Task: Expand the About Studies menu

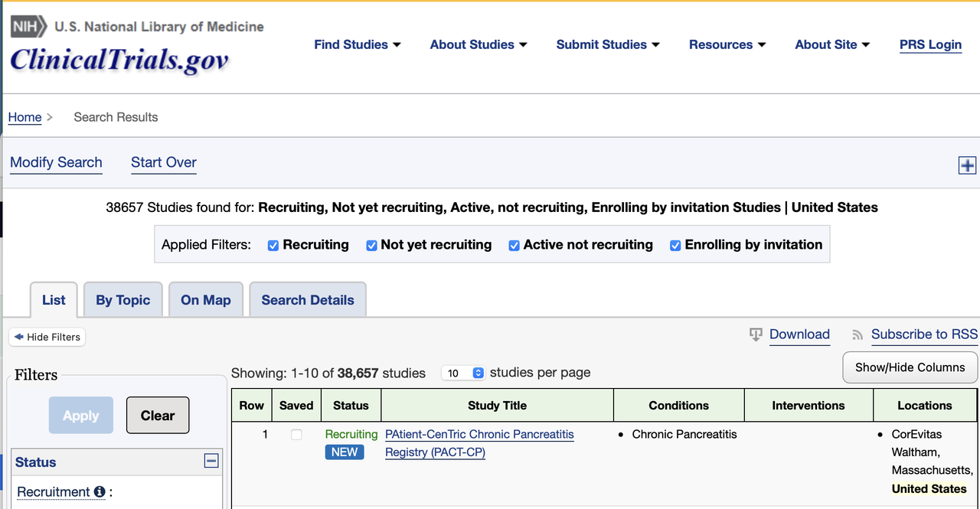Action: (478, 44)
